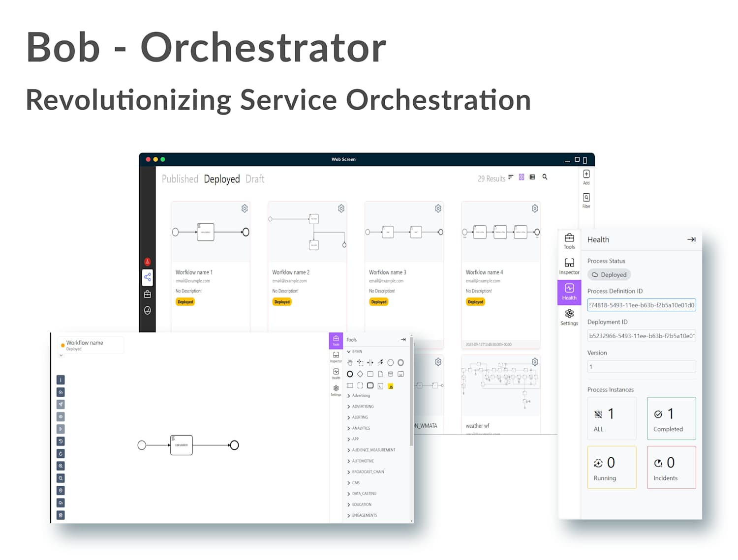
Task: Click the trash delete button in editor toolbar
Action: tap(61, 515)
